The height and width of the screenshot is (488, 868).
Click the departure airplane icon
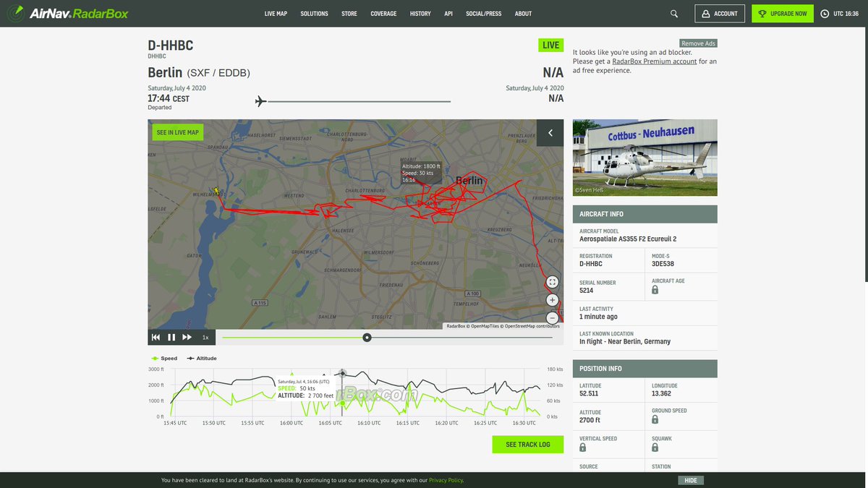point(261,101)
